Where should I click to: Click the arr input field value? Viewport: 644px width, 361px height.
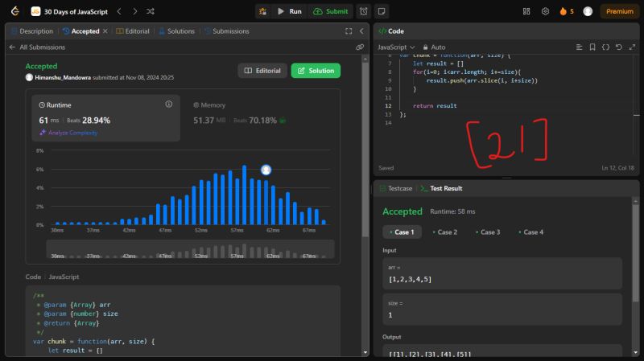coord(502,273)
